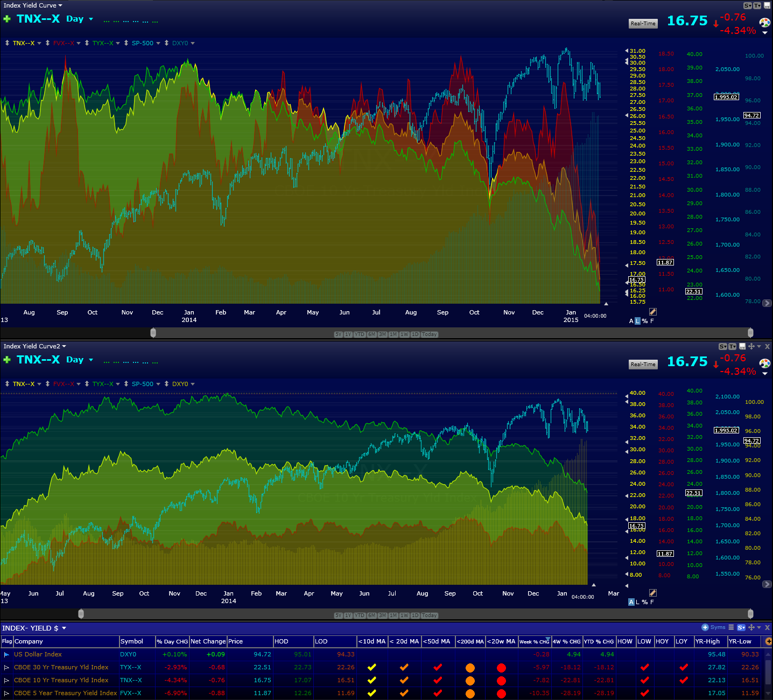Click the ruler drawing tool in bottom chart
Viewport: 773px width, 700px height.
pyautogui.click(x=652, y=593)
